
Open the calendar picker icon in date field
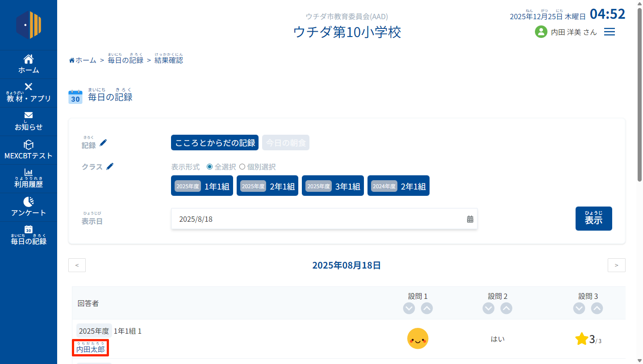point(470,219)
